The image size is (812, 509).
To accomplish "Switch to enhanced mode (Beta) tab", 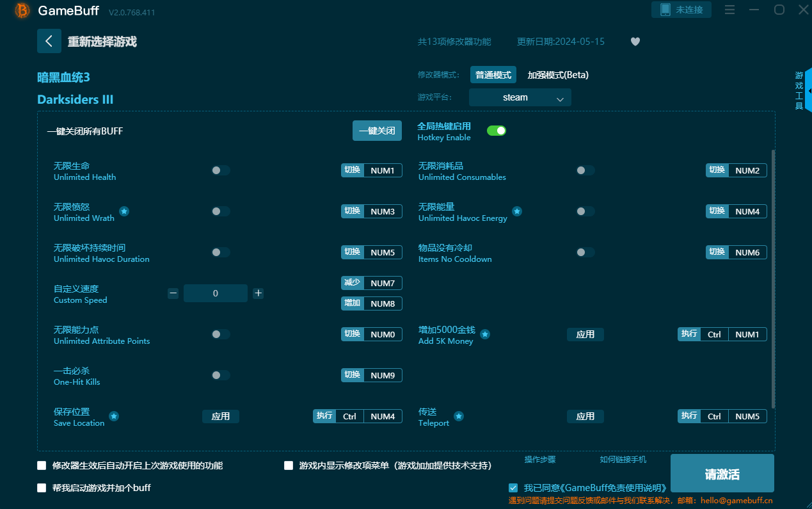I will click(558, 75).
